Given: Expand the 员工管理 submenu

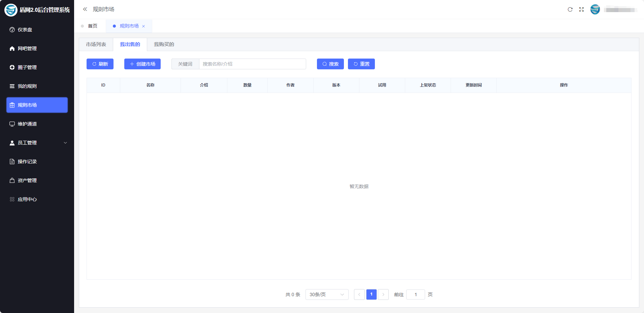Looking at the screenshot, I should pos(37,143).
